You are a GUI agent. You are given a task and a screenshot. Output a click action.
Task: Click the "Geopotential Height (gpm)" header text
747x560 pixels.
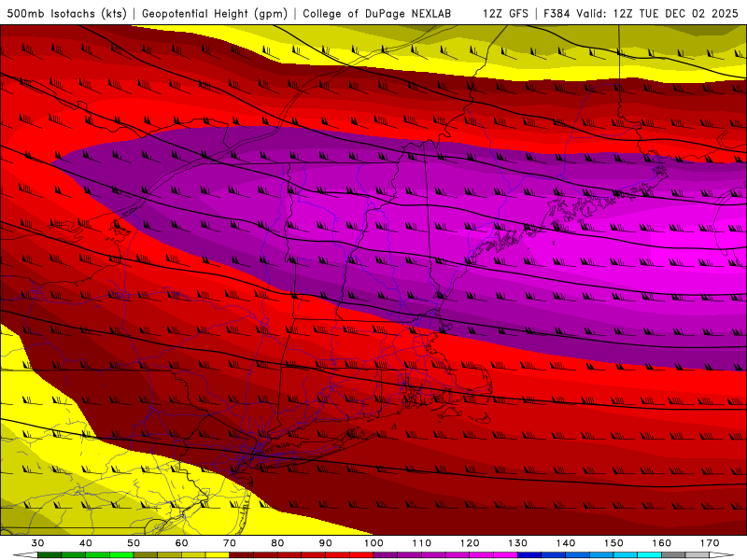[x=215, y=13]
